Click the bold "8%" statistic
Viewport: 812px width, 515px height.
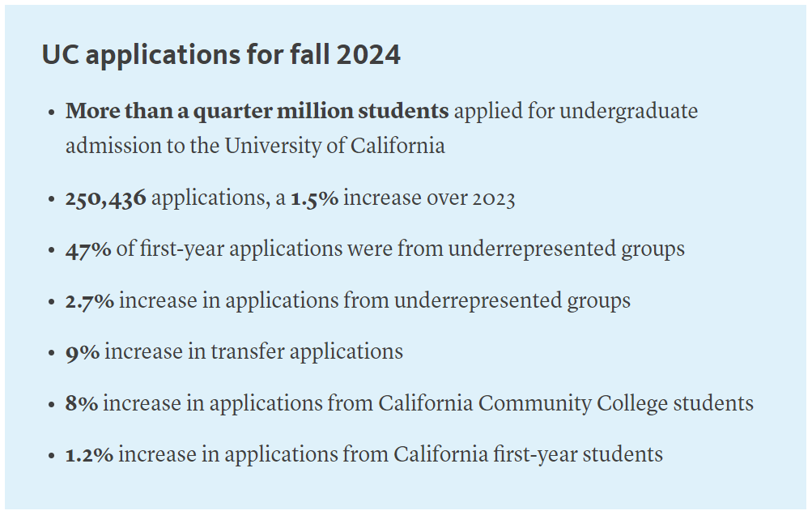click(x=82, y=402)
